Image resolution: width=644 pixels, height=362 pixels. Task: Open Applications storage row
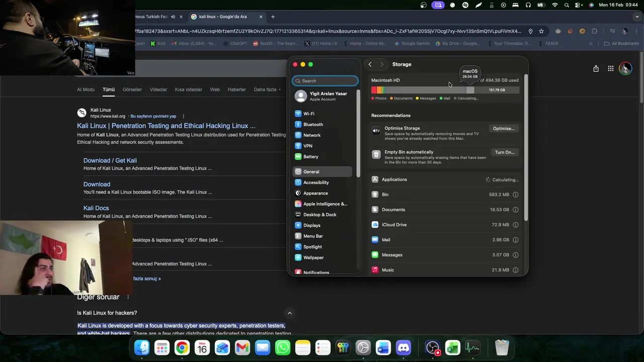[445, 179]
